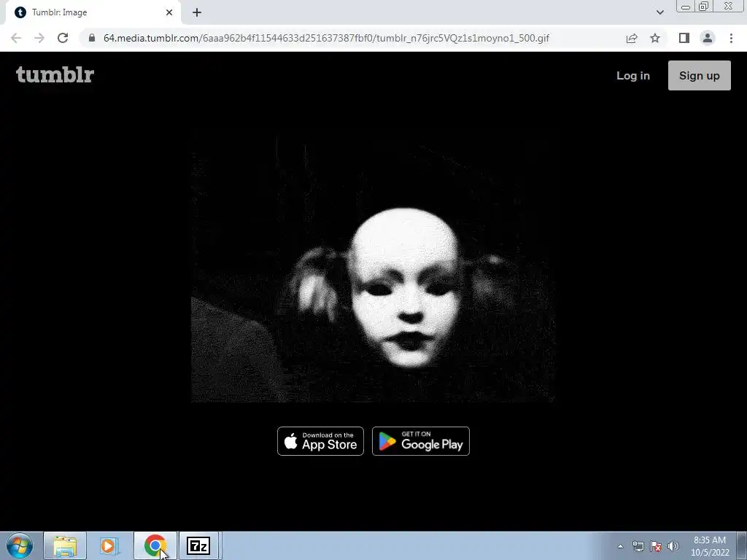Screen dimensions: 747x560
Task: Click the Sign up button
Action: (x=699, y=75)
